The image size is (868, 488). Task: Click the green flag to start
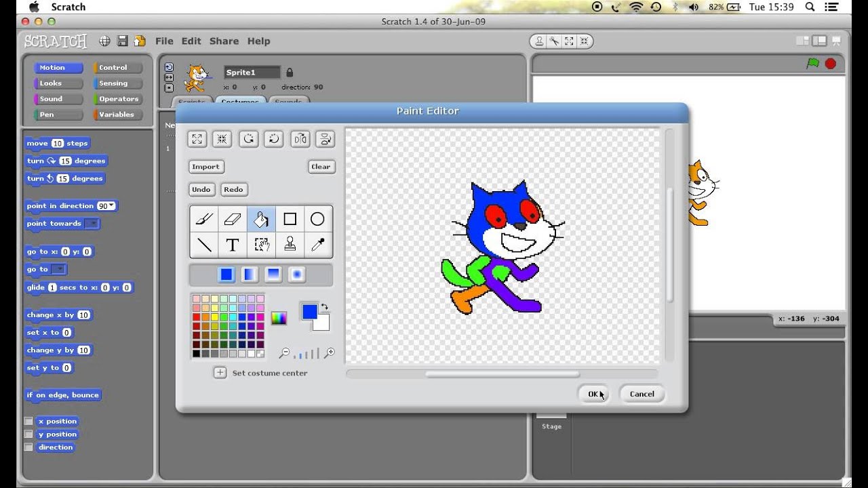coord(812,63)
